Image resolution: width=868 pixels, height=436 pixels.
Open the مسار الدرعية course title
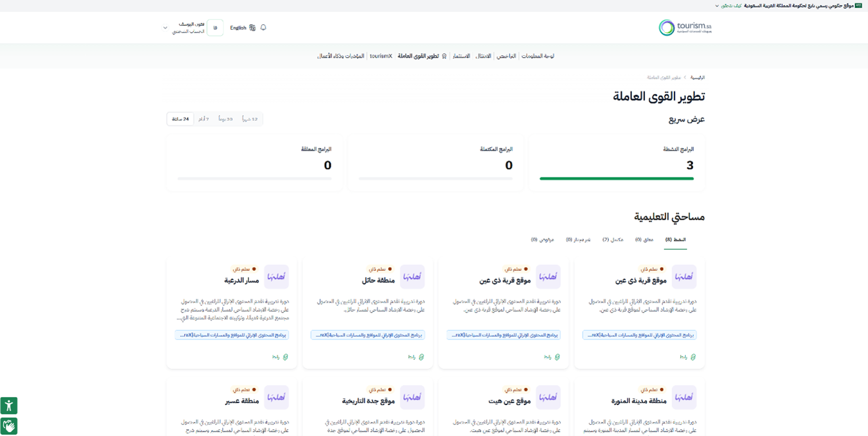(x=241, y=280)
